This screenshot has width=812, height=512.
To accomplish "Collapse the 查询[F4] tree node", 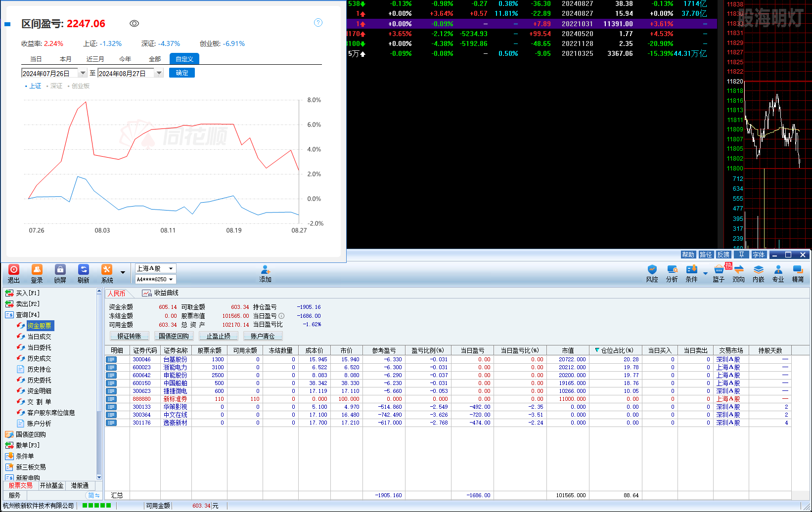I will 9,315.
